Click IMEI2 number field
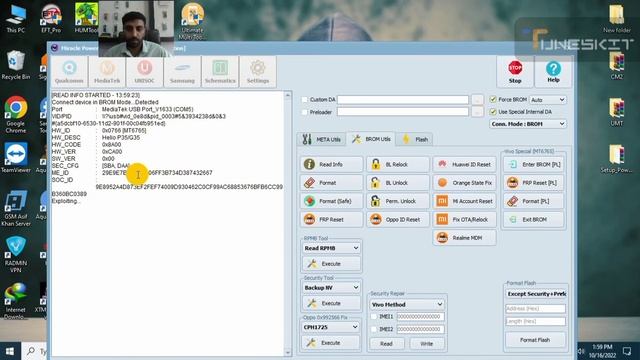This screenshot has width=640, height=360. coord(420,329)
